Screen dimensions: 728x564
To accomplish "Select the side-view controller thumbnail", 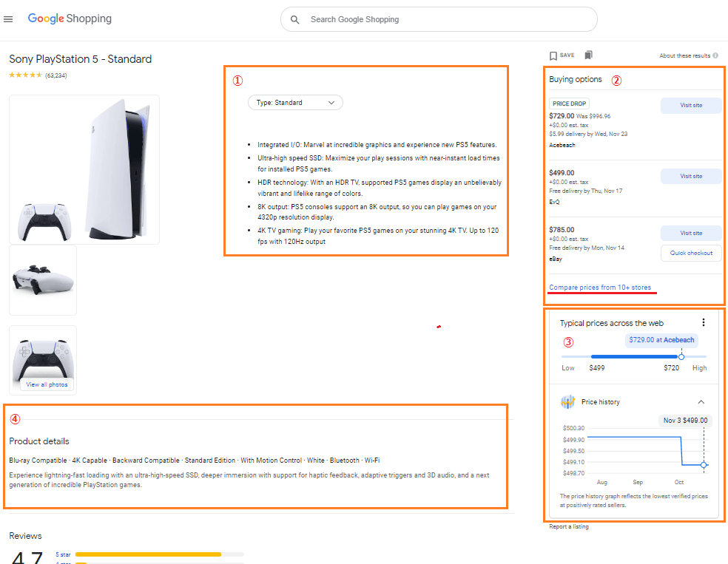I will (43, 280).
